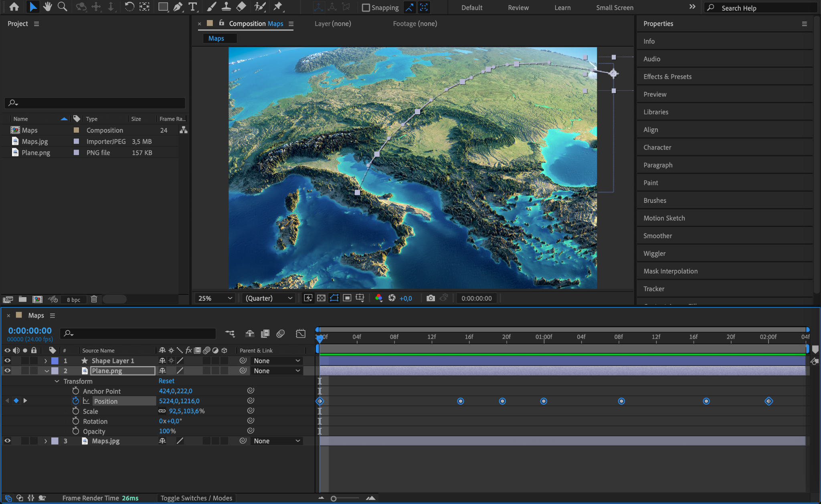This screenshot has width=821, height=504.
Task: Switch to the Learn workspace
Action: [x=562, y=8]
